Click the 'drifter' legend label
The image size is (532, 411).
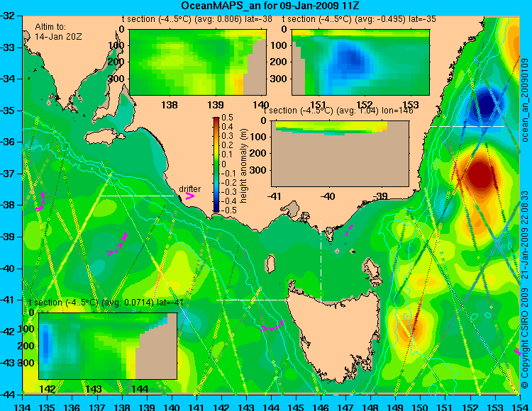(189, 189)
